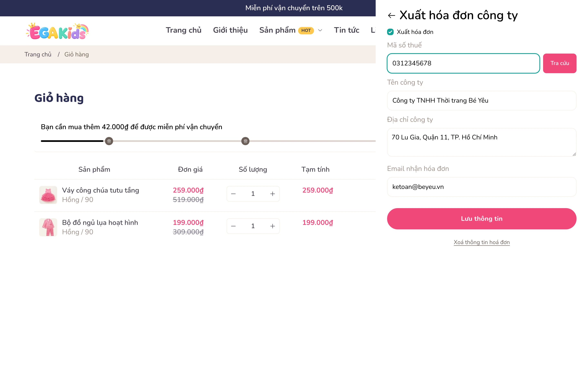
Task: Click Lưu thông tin button
Action: (482, 219)
